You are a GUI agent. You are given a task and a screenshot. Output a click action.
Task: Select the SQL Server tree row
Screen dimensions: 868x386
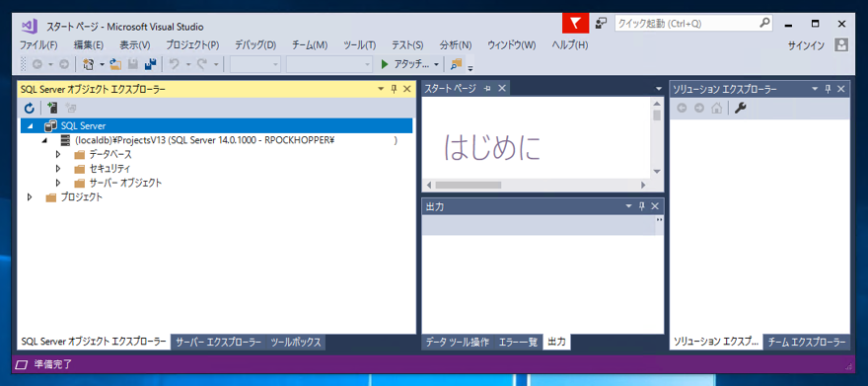point(216,126)
